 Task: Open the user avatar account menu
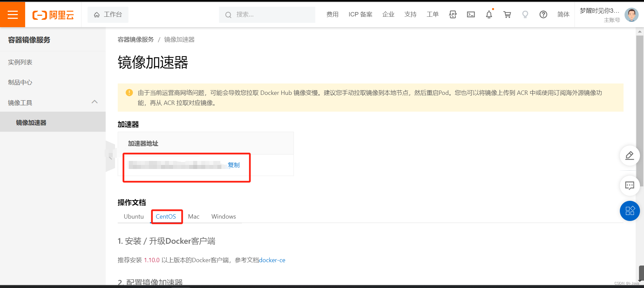(631, 15)
